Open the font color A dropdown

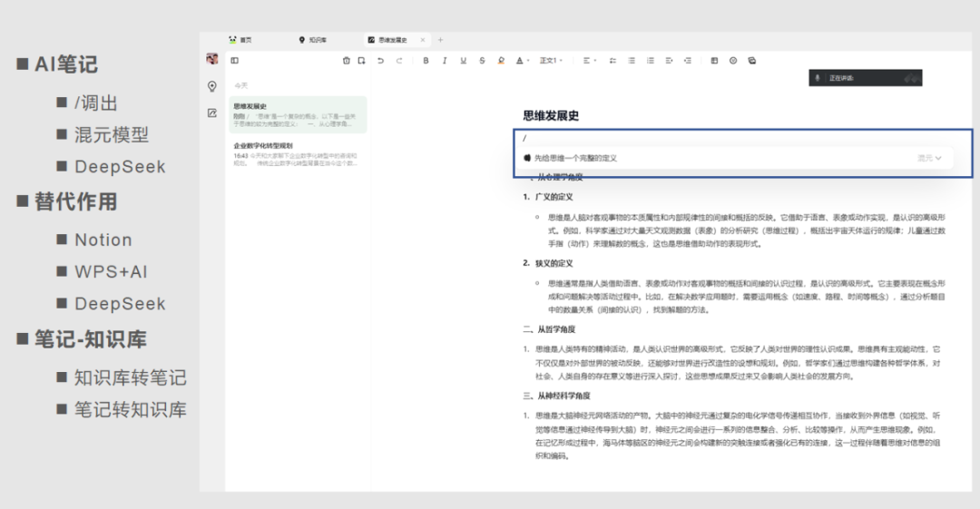pos(523,61)
